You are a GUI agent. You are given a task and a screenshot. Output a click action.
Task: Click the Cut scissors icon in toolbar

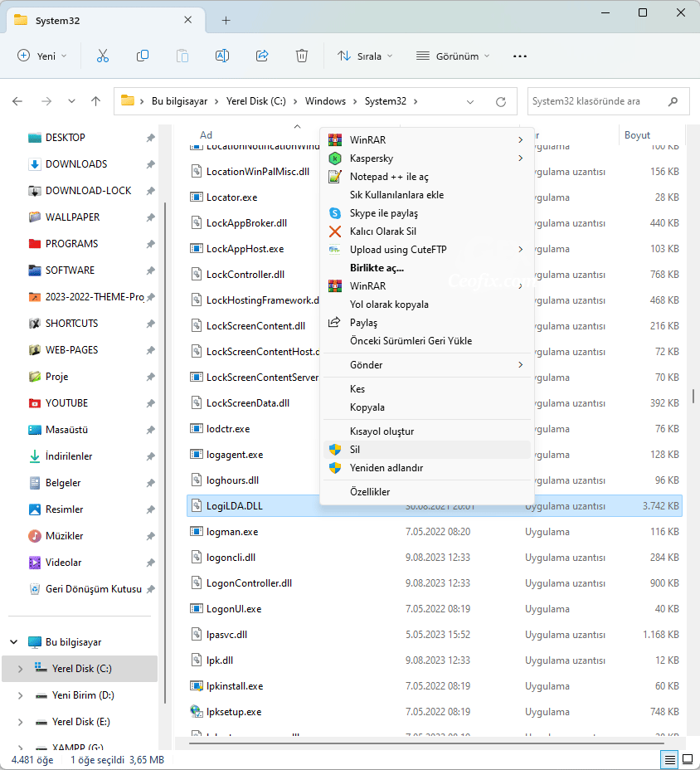click(103, 56)
